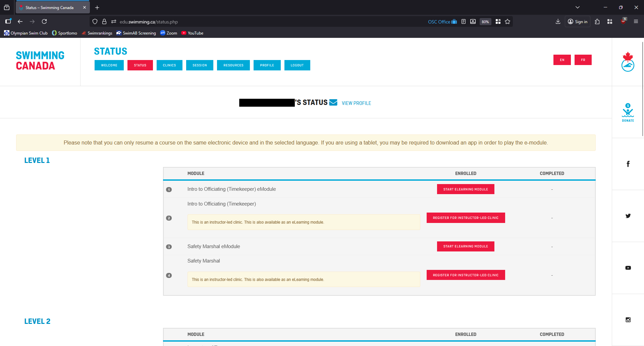Open the Twitter bird icon in sidebar
Screen dimensions: 644x346
pyautogui.click(x=628, y=216)
